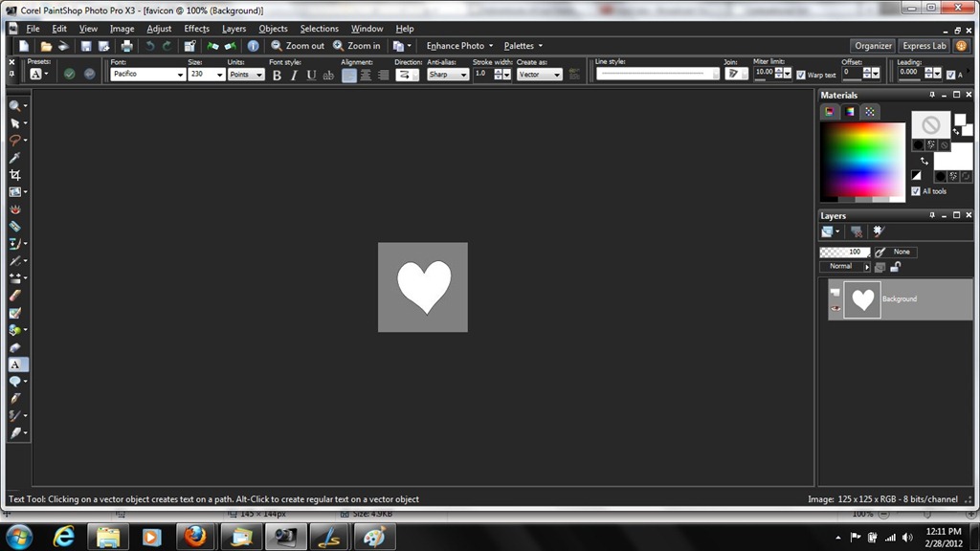Click the green Apply checkmark
The image size is (980, 551).
(69, 74)
